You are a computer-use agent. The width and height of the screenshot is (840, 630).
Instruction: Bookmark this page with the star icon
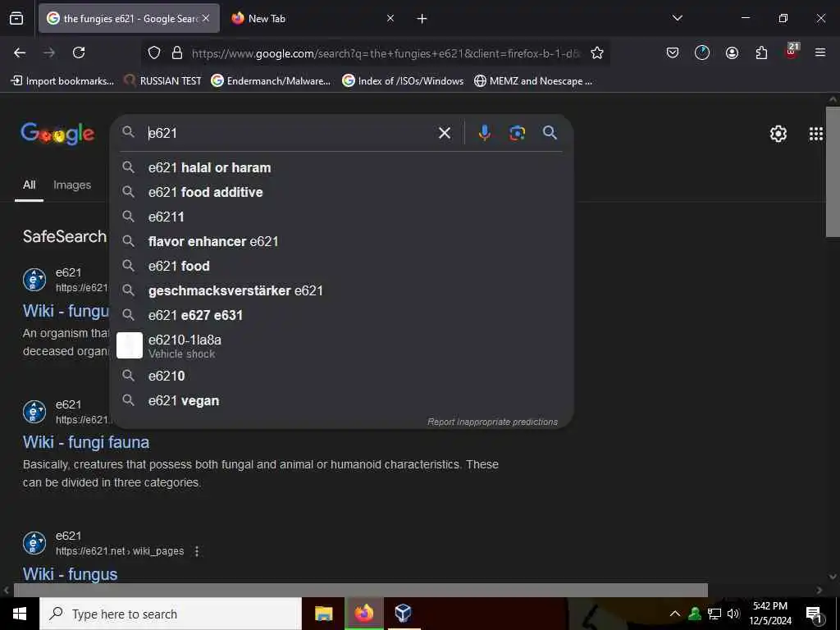click(x=597, y=53)
